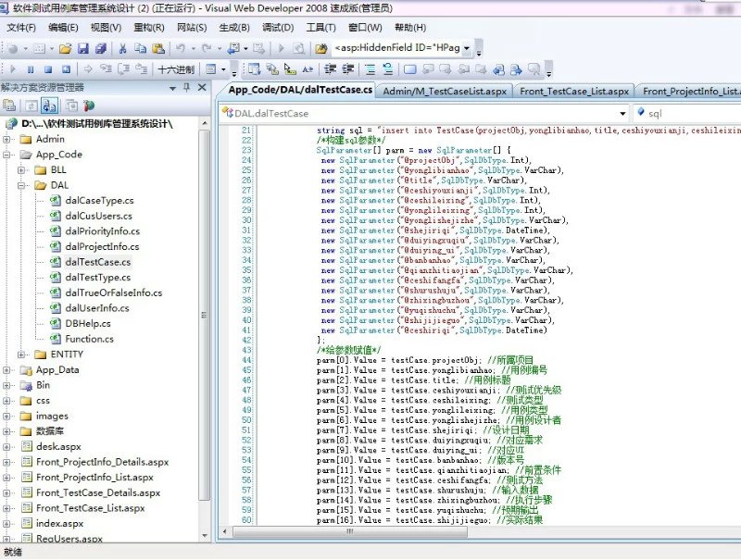
Task: Switch to the Admin/M_TestCaseList.aspx tab
Action: 445,91
